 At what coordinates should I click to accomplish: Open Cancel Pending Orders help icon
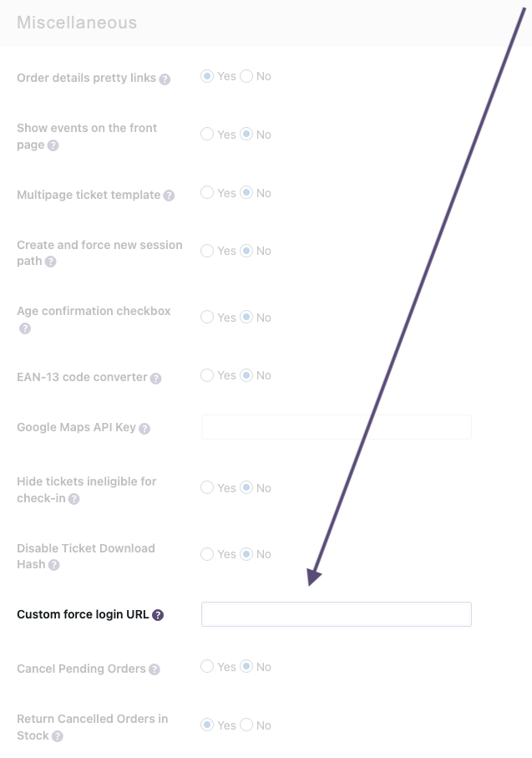click(155, 669)
